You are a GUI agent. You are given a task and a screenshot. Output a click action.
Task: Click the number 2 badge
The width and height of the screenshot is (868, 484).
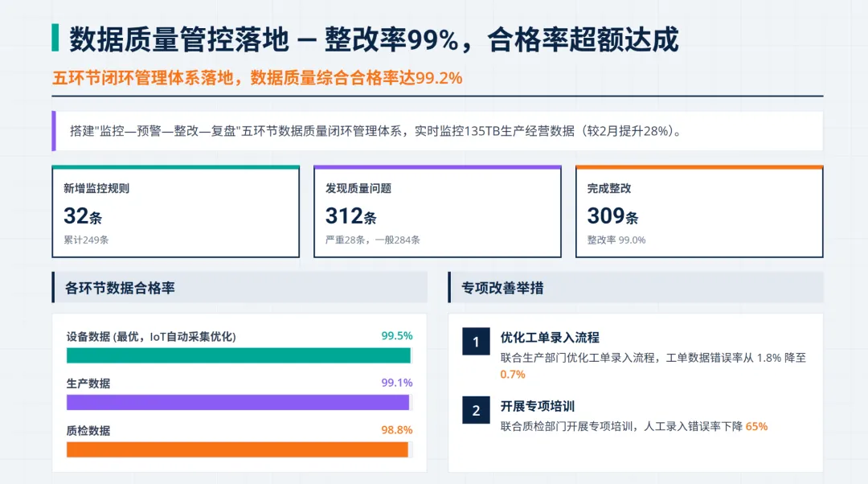[476, 410]
